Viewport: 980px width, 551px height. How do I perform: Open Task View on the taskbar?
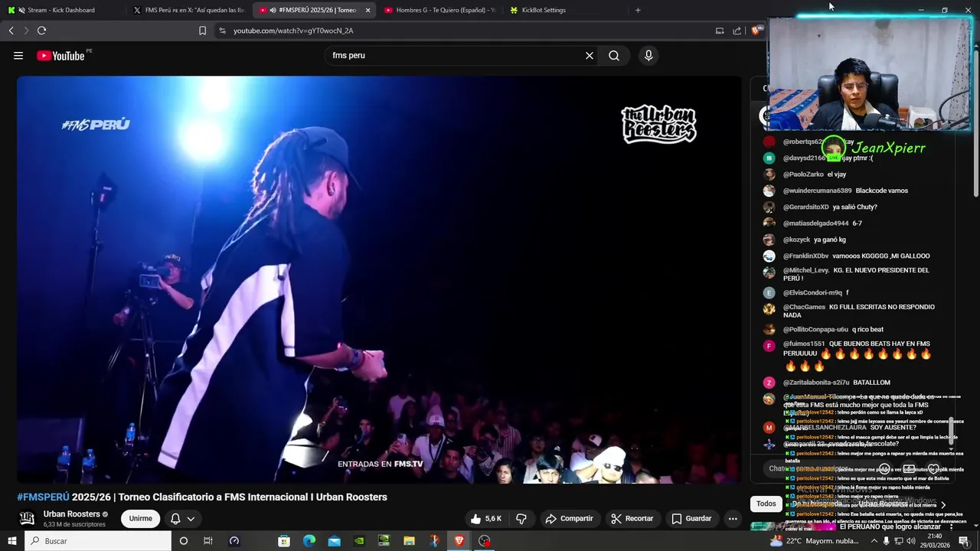click(x=207, y=541)
